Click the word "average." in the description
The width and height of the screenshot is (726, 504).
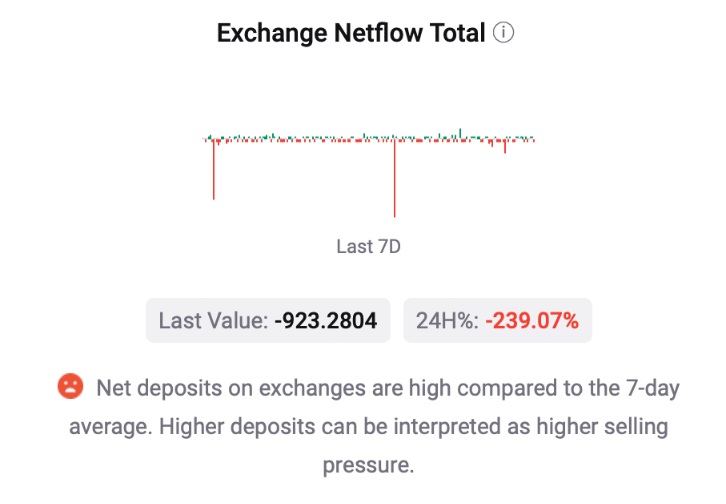(107, 426)
